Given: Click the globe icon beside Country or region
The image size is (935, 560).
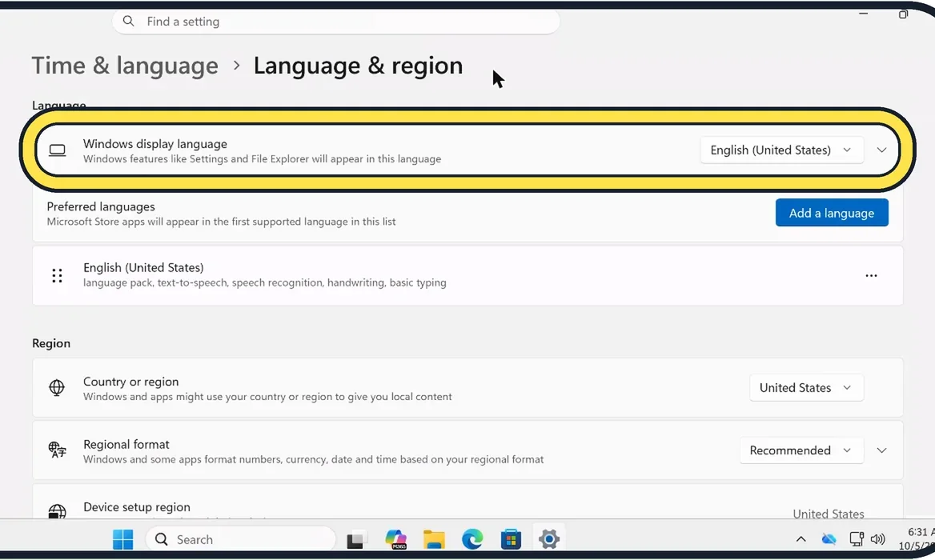Looking at the screenshot, I should (x=57, y=387).
